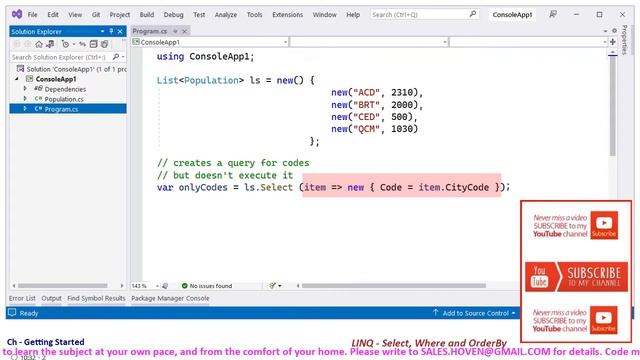This screenshot has height=360, width=640.
Task: Open the Properties side tab
Action: pos(624,40)
